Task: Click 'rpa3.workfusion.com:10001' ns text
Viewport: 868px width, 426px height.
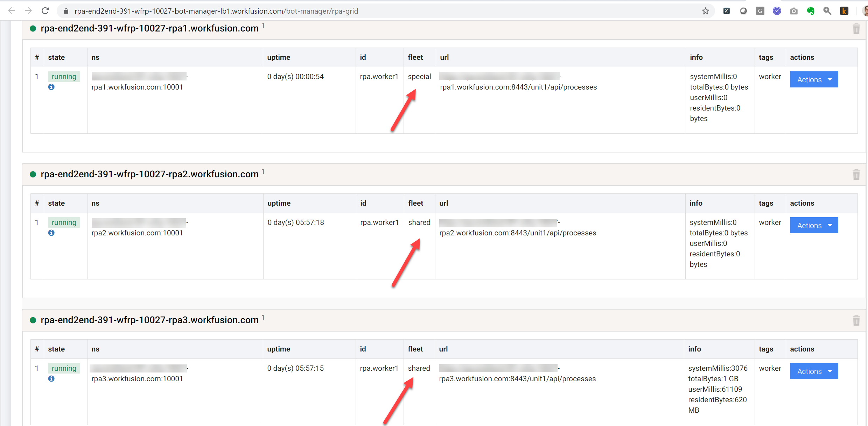Action: coord(137,379)
